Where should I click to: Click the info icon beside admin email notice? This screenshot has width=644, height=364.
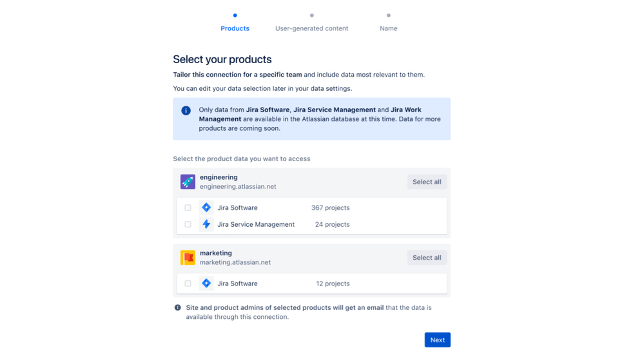[x=177, y=307]
